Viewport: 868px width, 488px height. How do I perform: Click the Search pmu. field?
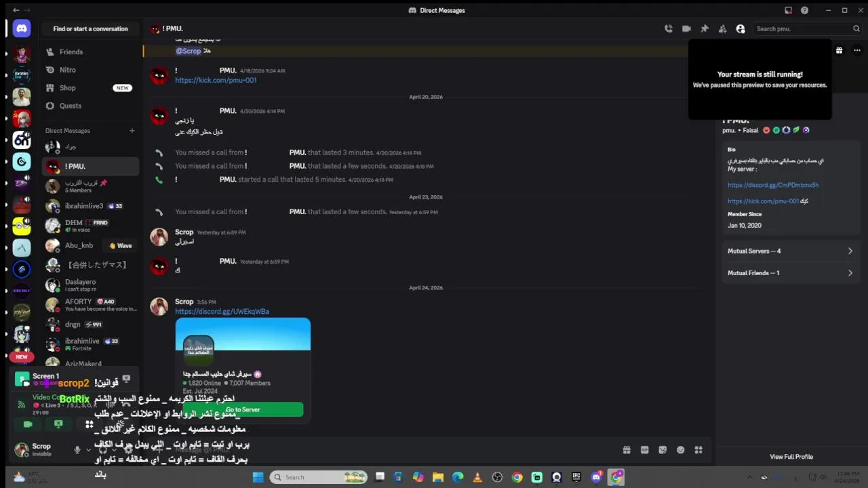[807, 28]
